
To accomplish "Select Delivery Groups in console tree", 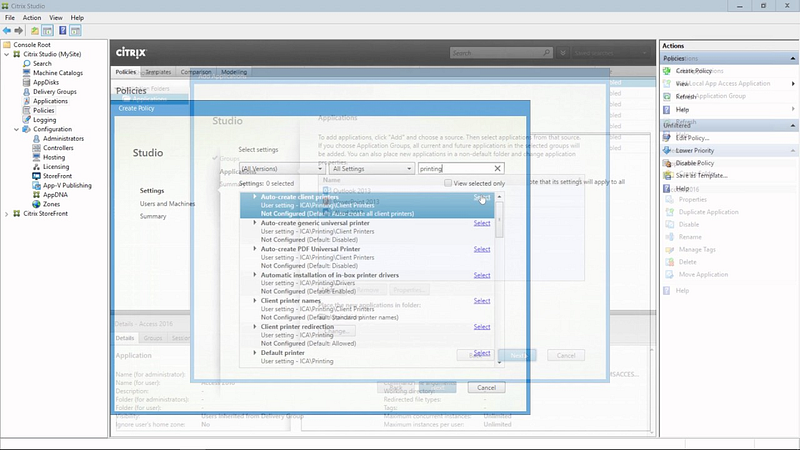I will [55, 92].
